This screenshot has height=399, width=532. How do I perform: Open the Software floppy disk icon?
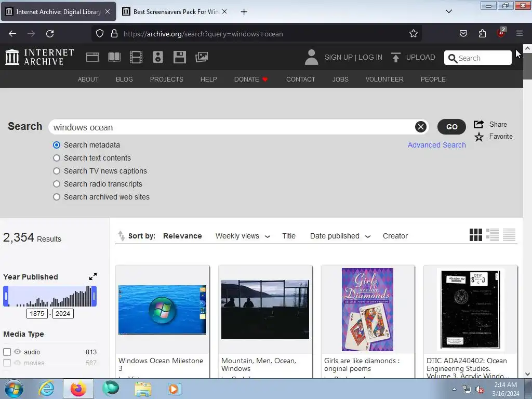[x=179, y=57]
